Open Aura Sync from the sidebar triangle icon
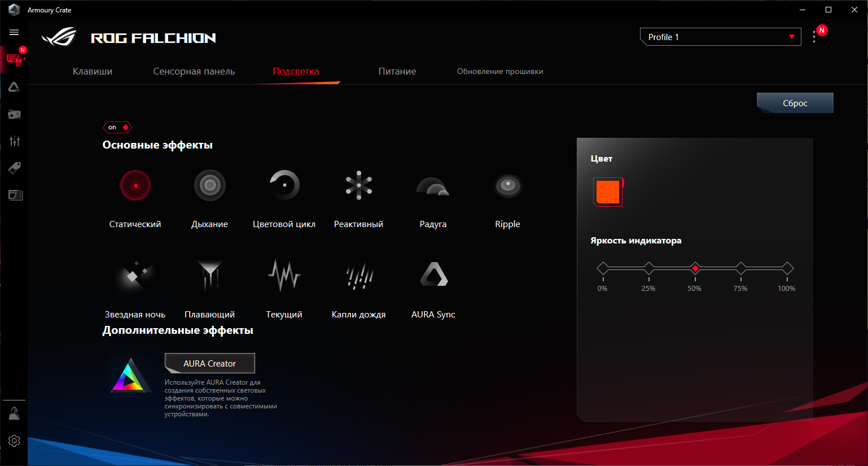The height and width of the screenshot is (466, 868). coord(14,87)
